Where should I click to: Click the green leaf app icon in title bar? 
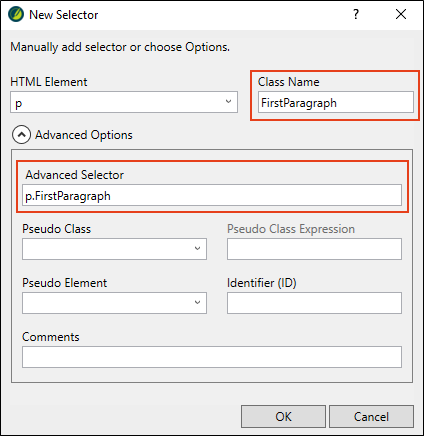[x=16, y=14]
